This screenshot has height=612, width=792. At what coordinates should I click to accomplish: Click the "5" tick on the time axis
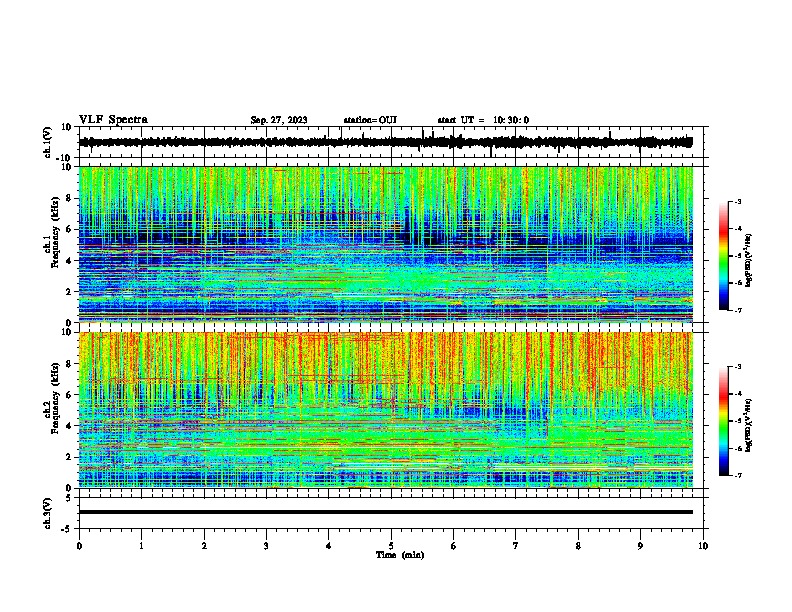[x=391, y=546]
